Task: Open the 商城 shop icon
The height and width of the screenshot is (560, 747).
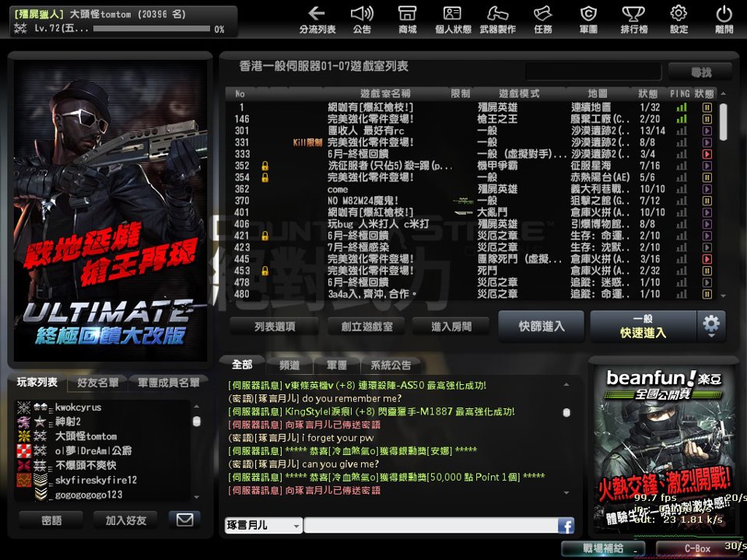Action: coord(407,19)
